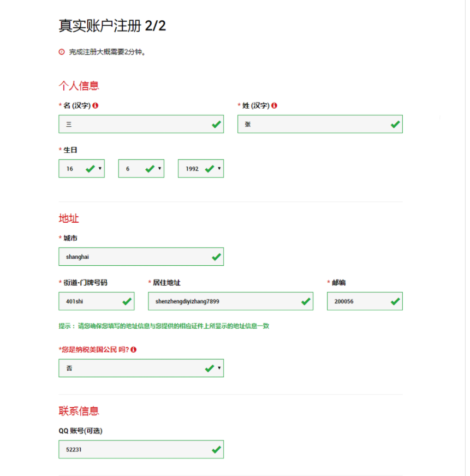Click green checkmark in the 城市 field

click(217, 257)
